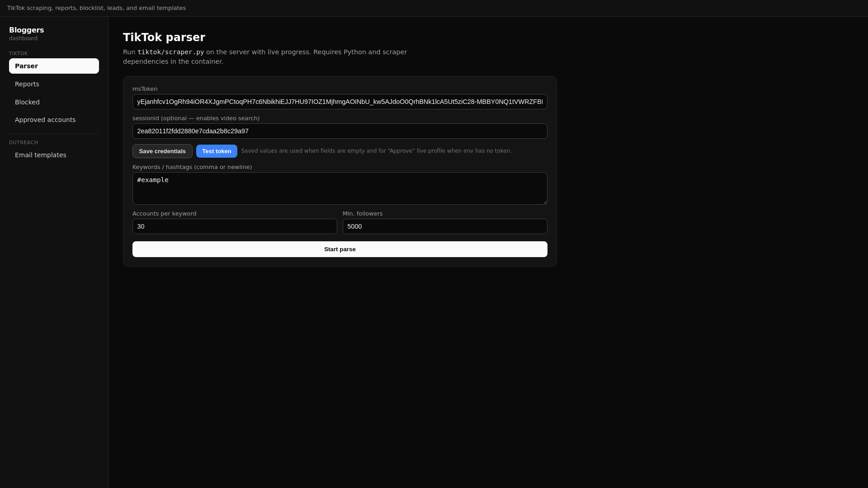Click the Accounts per keyword label
Viewport: 868px width, 488px height.
click(165, 214)
